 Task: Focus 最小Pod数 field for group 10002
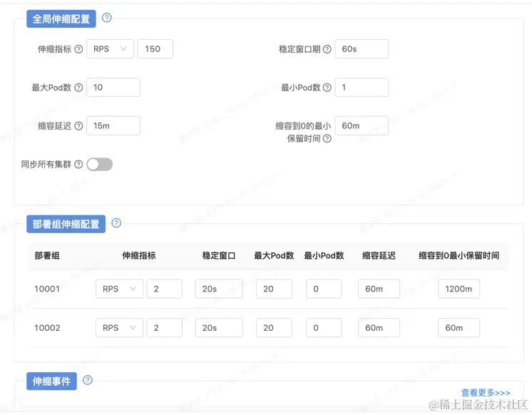tap(324, 328)
